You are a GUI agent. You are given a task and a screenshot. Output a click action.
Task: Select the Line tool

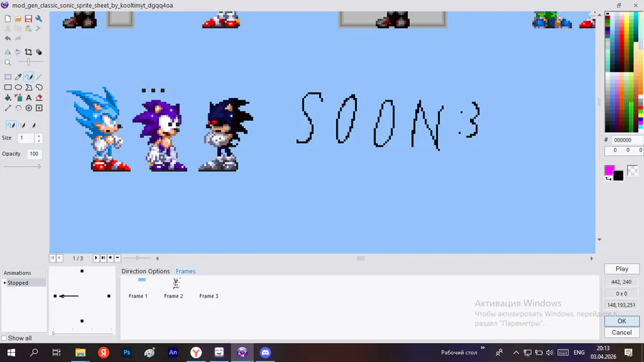point(39,77)
